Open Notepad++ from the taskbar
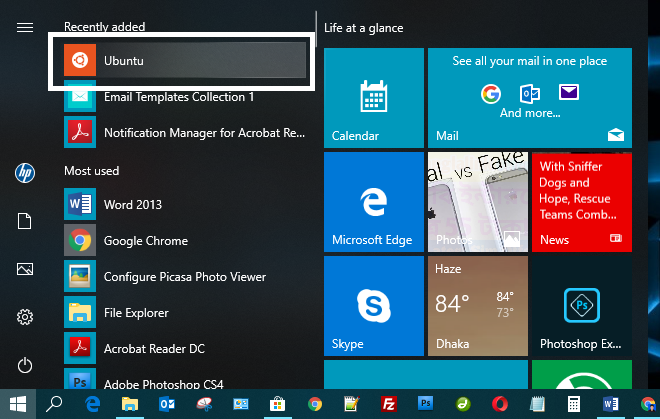This screenshot has height=419, width=660. (x=351, y=404)
